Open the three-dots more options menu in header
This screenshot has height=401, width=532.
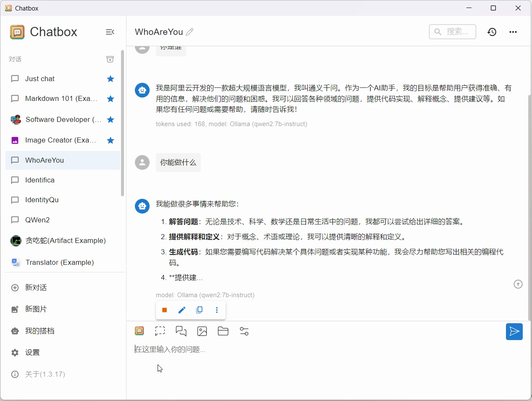[x=513, y=32]
